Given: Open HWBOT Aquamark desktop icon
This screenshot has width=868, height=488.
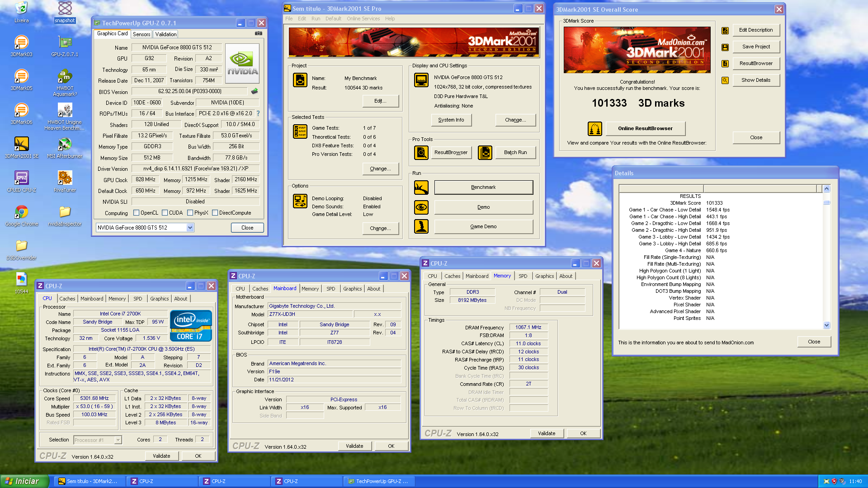Looking at the screenshot, I should point(65,83).
